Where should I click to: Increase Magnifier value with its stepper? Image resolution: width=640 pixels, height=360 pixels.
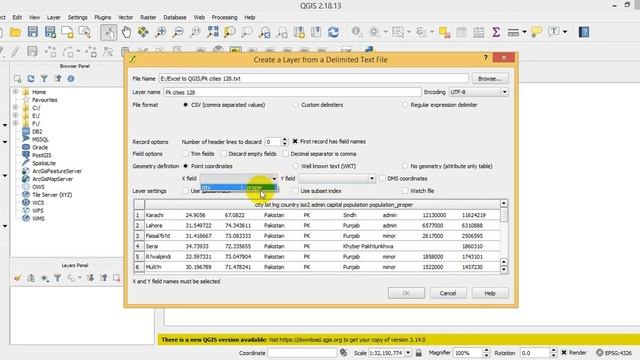coord(486,350)
